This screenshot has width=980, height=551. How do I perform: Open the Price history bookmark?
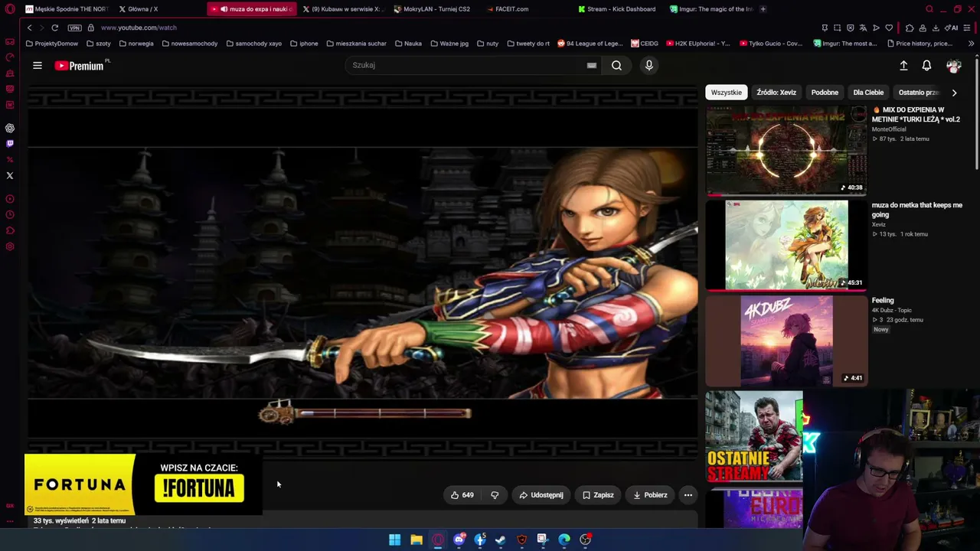(919, 44)
